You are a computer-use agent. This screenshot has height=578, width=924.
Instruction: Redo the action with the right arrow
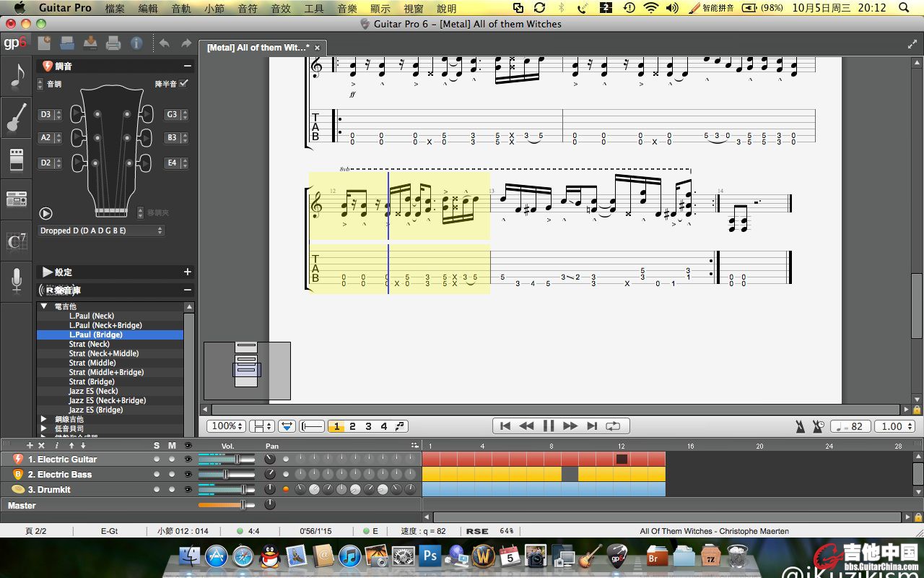click(186, 43)
